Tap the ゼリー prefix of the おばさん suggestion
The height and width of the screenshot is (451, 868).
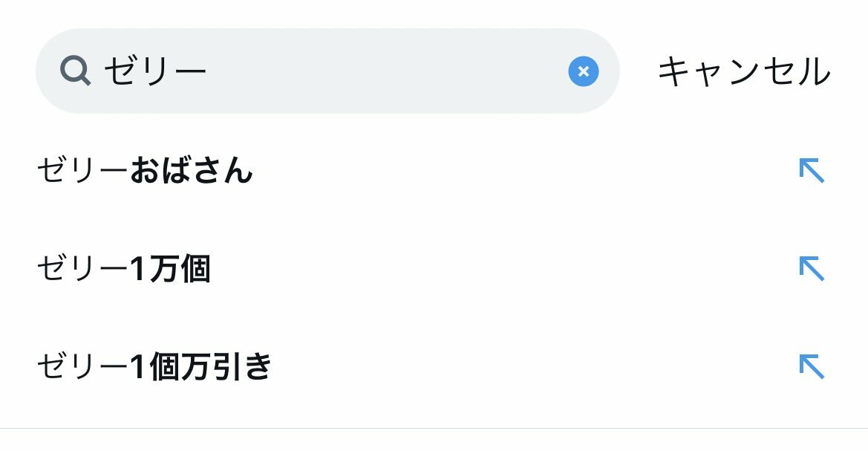tap(82, 172)
